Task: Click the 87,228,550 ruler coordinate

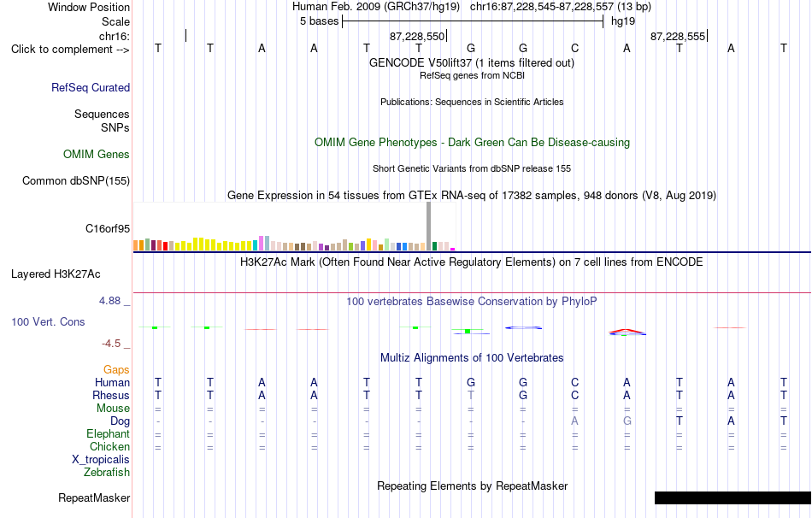Action: click(x=417, y=36)
